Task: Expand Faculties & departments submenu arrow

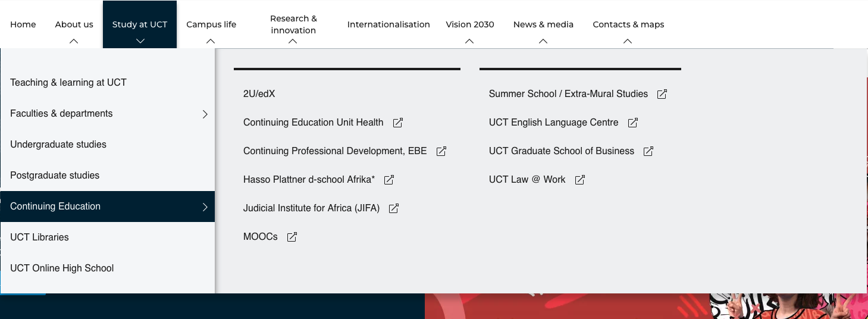Action: (x=205, y=114)
